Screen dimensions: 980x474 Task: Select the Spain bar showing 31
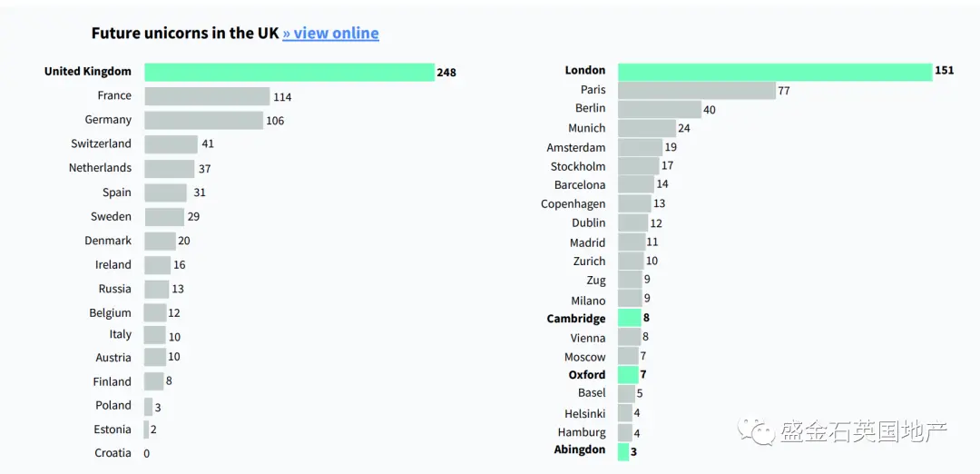point(166,193)
